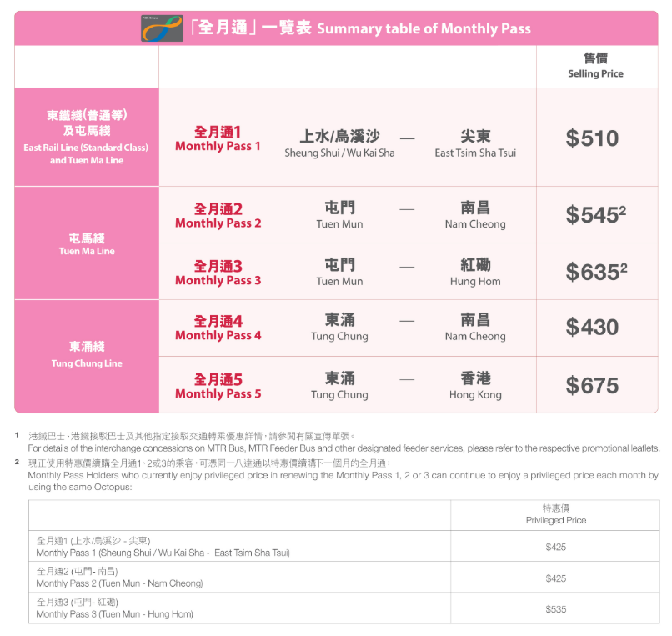The image size is (672, 636).
Task: Click the $510 selling price
Action: 592,138
